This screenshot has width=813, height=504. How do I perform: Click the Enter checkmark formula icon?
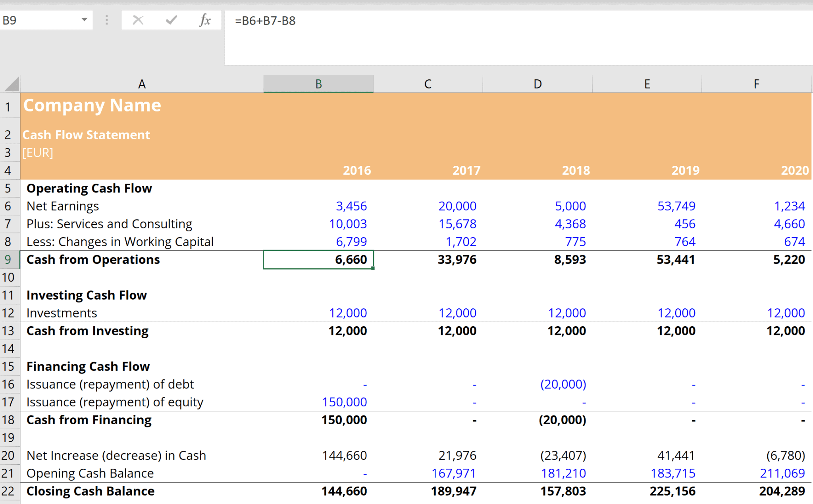click(x=171, y=20)
